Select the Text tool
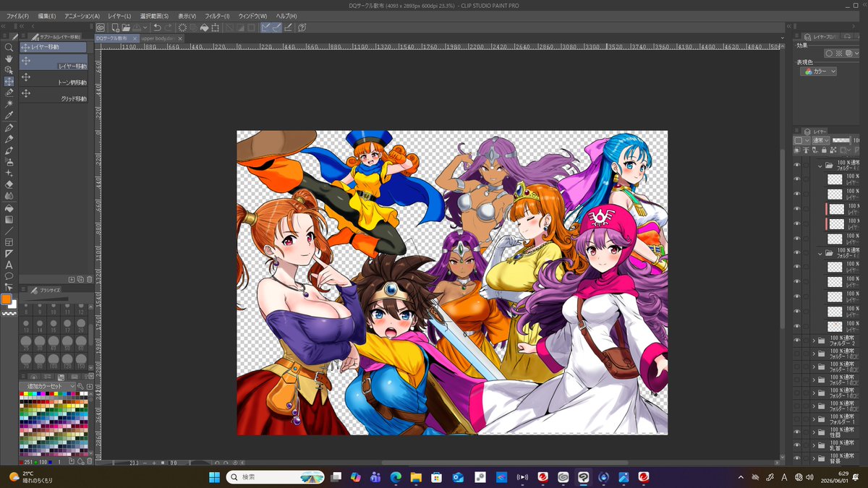The image size is (868, 488). point(9,265)
